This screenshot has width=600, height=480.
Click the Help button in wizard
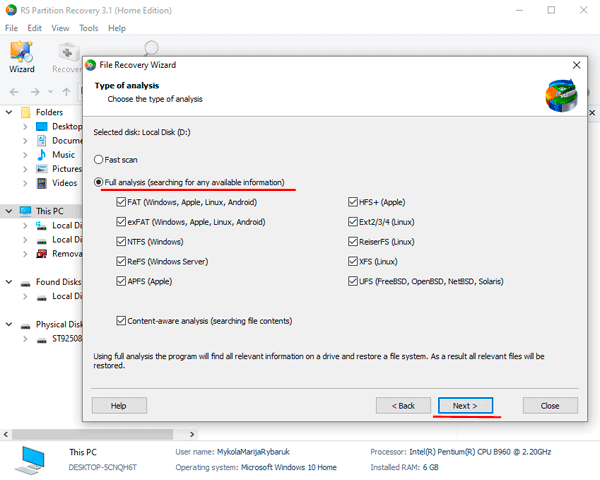119,405
